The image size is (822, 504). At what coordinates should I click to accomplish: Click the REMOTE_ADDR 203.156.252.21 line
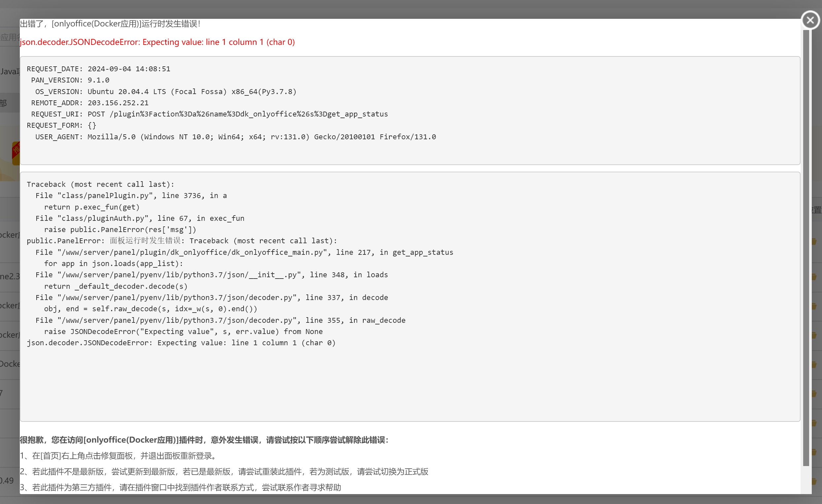[90, 103]
